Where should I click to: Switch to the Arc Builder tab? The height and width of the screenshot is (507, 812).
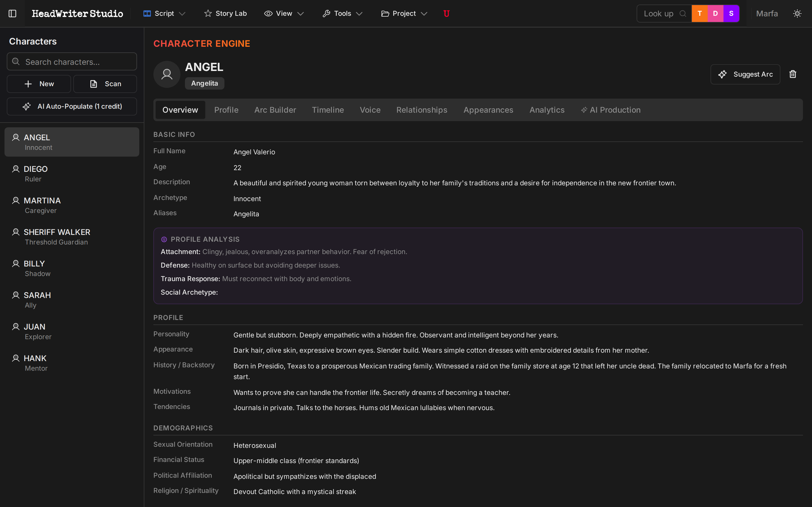[x=275, y=110]
